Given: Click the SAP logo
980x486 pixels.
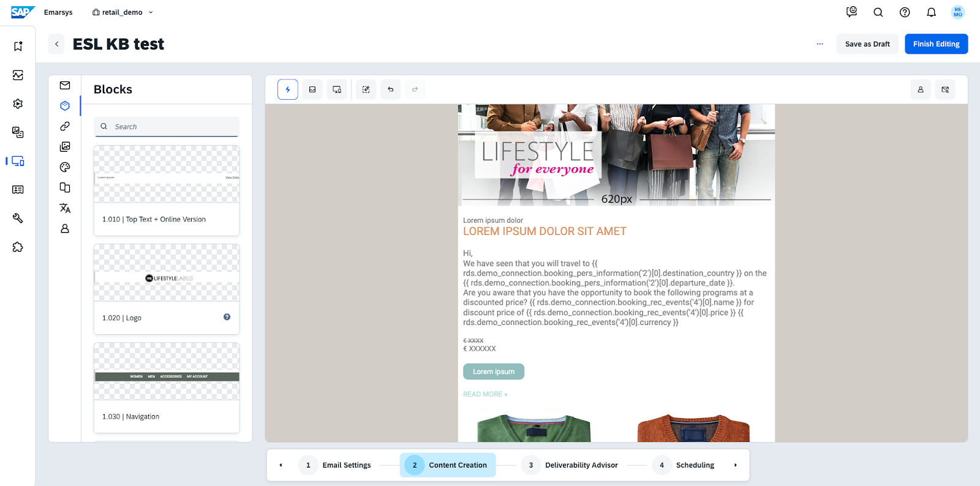Looking at the screenshot, I should 22,12.
